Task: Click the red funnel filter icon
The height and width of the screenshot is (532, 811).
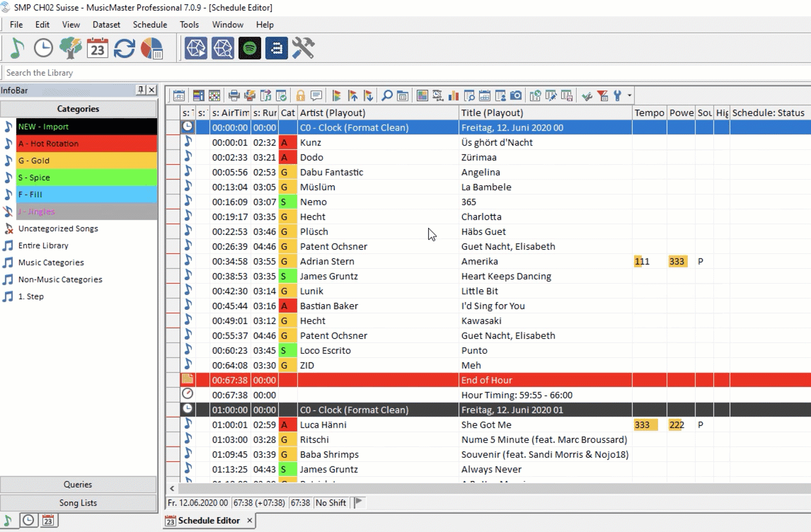Action: [602, 96]
